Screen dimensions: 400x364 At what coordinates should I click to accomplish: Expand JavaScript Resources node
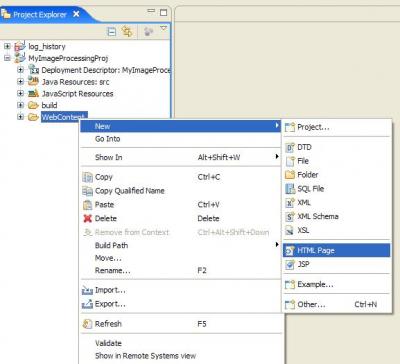coord(20,93)
